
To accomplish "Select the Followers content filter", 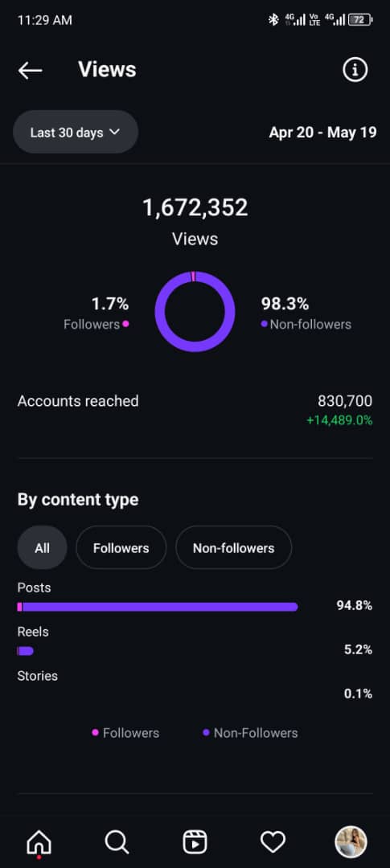I will point(121,547).
